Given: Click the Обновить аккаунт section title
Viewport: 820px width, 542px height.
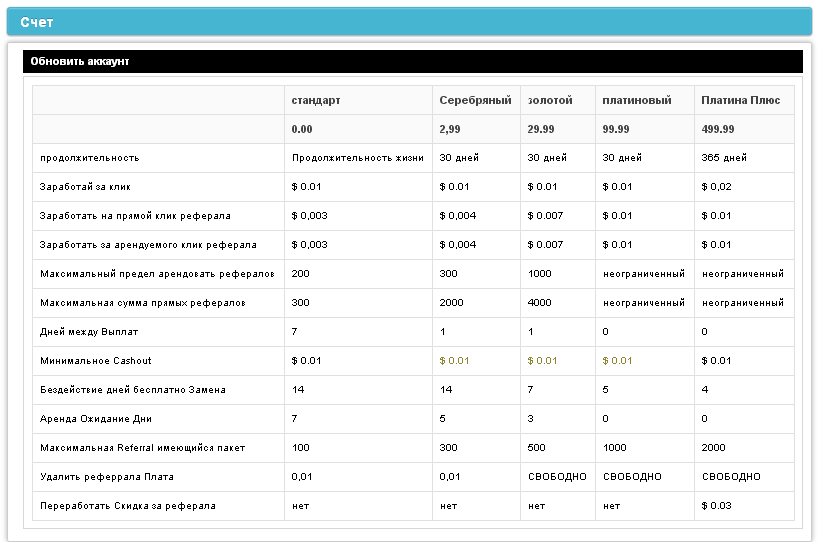Looking at the screenshot, I should pyautogui.click(x=80, y=61).
